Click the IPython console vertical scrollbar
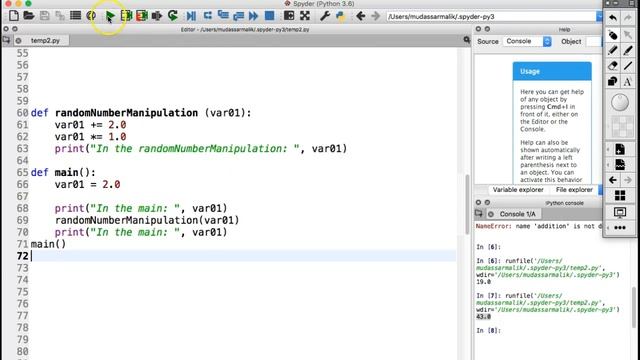Screen dimensions: 640x360 (634, 307)
